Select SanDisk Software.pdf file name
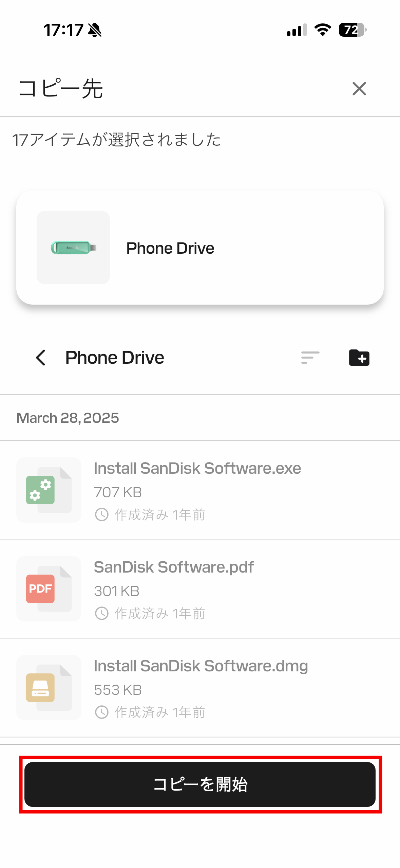 (173, 567)
